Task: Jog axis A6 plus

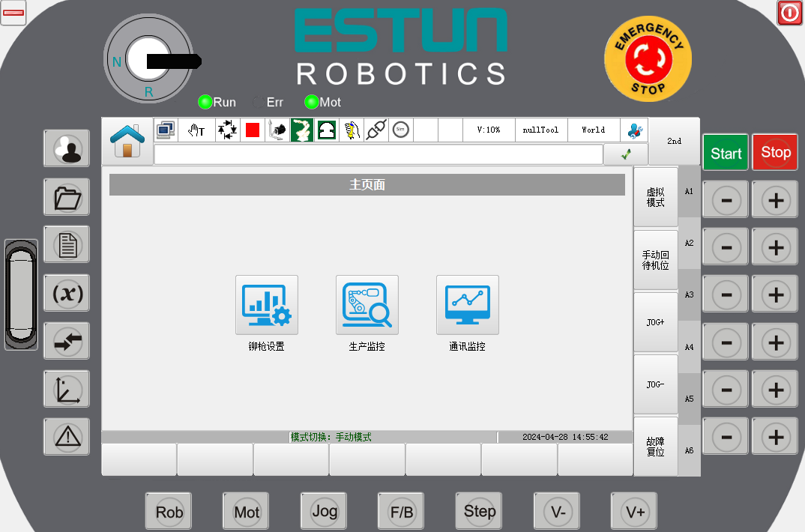Action: click(x=775, y=437)
